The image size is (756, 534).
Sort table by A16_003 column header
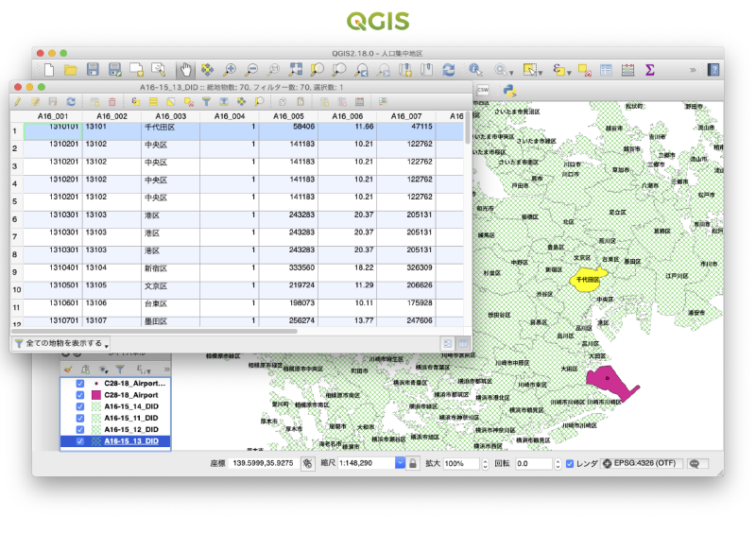171,116
